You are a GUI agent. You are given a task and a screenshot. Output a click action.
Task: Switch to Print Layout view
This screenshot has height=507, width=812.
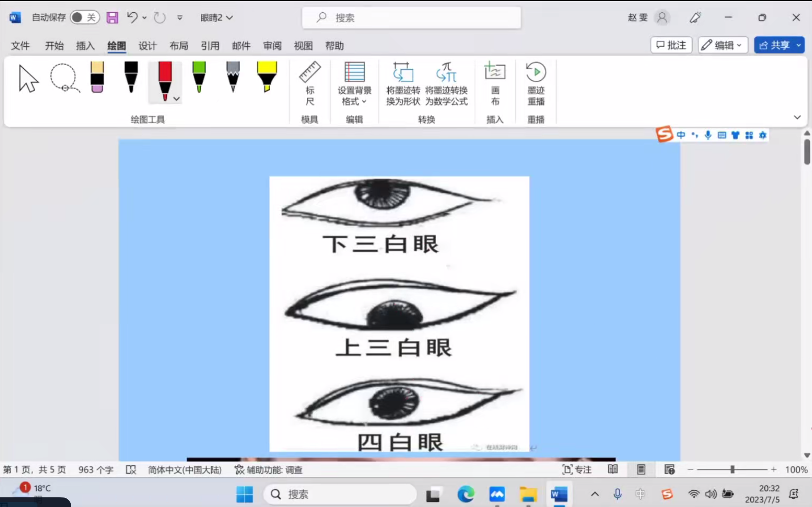tap(641, 470)
